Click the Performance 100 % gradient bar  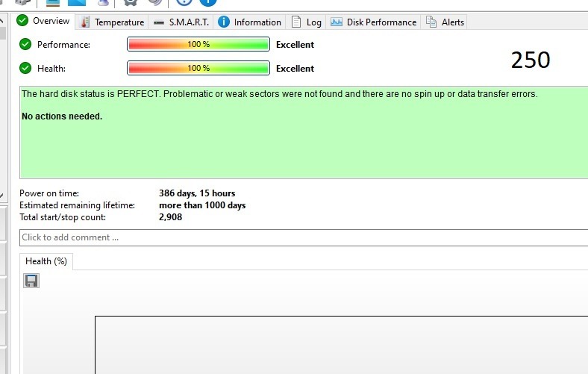(x=198, y=44)
